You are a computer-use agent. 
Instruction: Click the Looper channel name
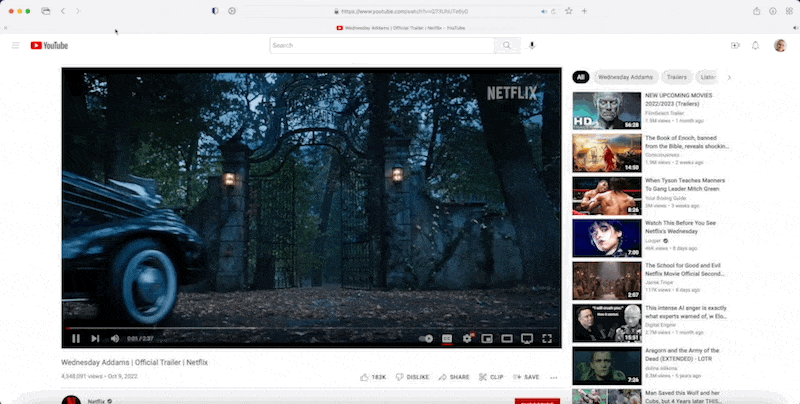(x=653, y=241)
